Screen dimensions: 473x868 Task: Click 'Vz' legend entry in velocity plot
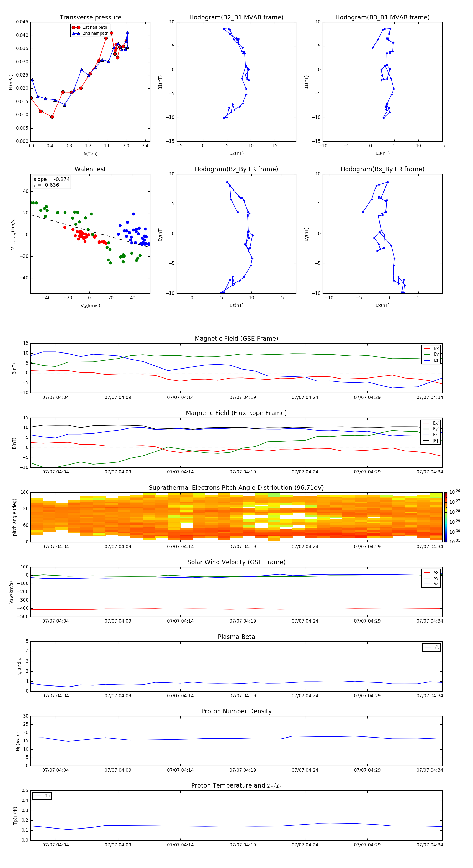(x=431, y=584)
